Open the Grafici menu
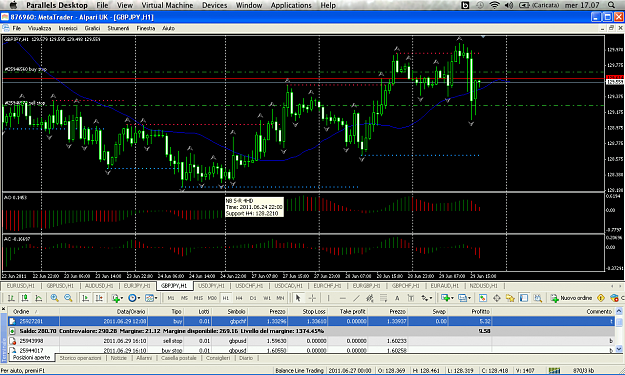Image resolution: width=625 pixels, height=375 pixels. (x=92, y=28)
